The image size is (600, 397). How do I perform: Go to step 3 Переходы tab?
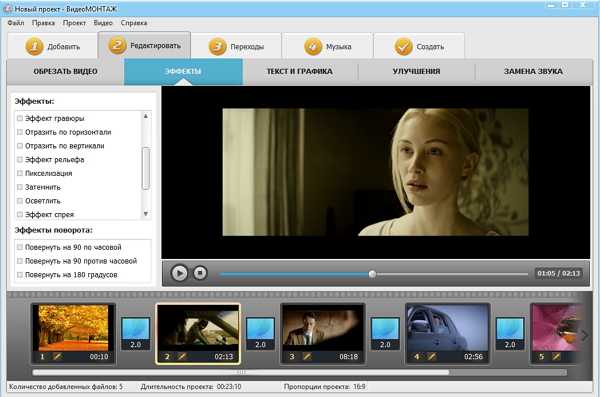coord(236,46)
